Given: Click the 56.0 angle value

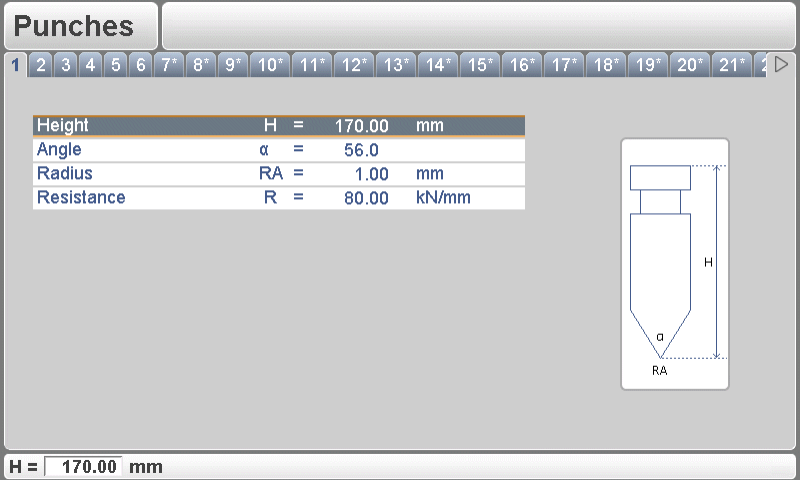Looking at the screenshot, I should pos(360,150).
